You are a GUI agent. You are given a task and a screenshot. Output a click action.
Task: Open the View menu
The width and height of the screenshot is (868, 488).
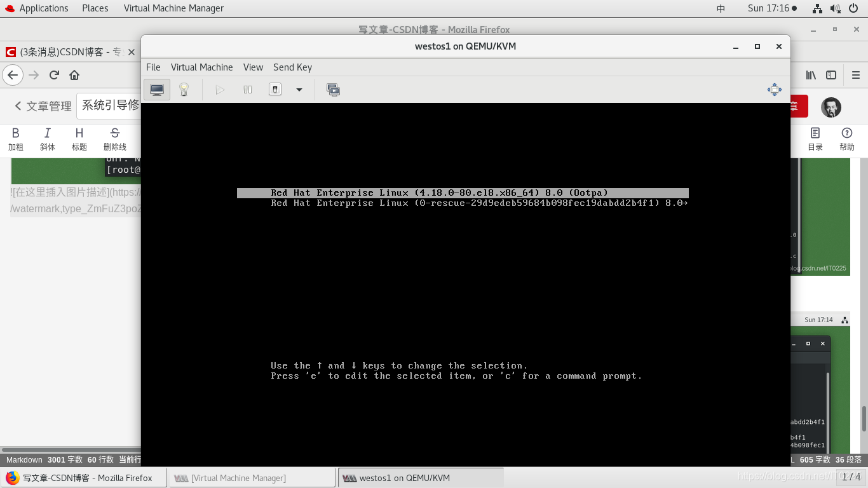click(253, 67)
